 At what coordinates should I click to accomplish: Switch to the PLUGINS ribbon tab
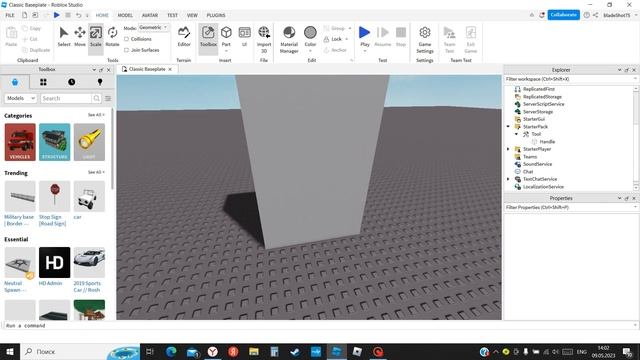216,15
